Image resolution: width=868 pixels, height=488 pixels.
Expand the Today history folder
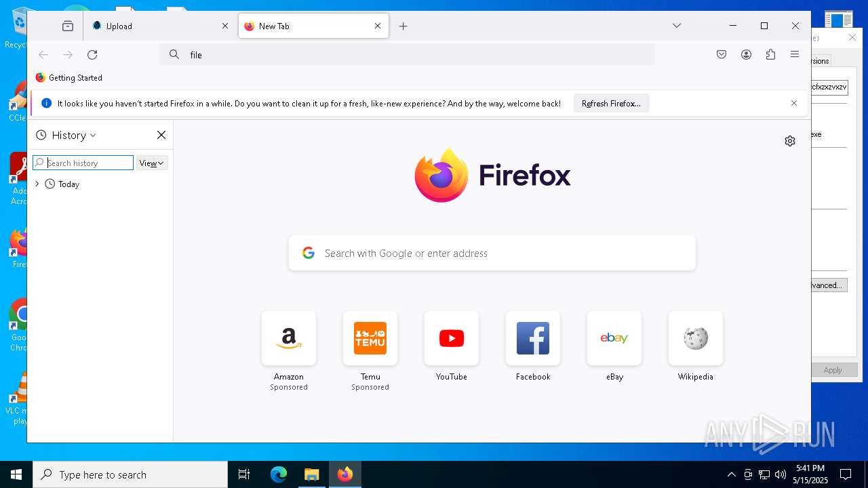tap(37, 184)
